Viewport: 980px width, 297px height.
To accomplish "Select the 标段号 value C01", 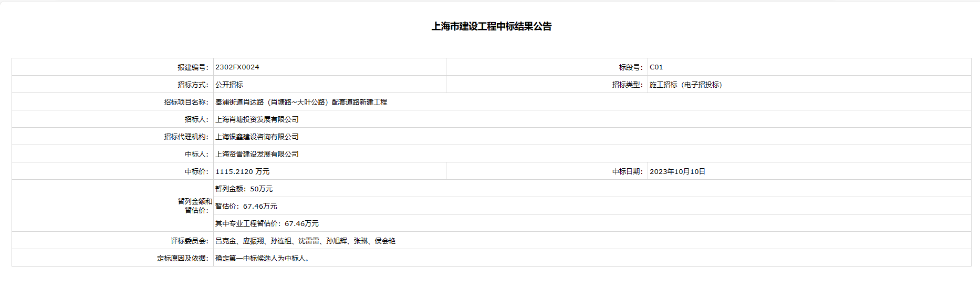I will click(x=656, y=67).
